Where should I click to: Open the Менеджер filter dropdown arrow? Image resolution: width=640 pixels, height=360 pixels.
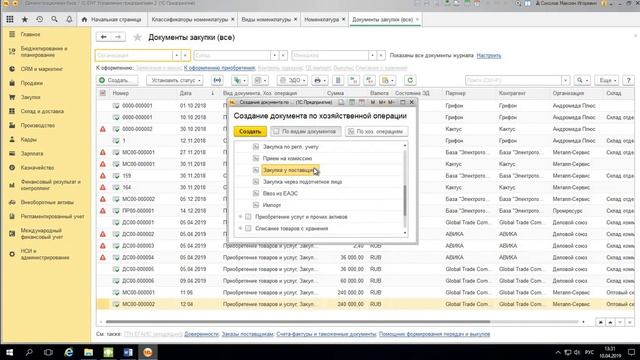click(372, 55)
